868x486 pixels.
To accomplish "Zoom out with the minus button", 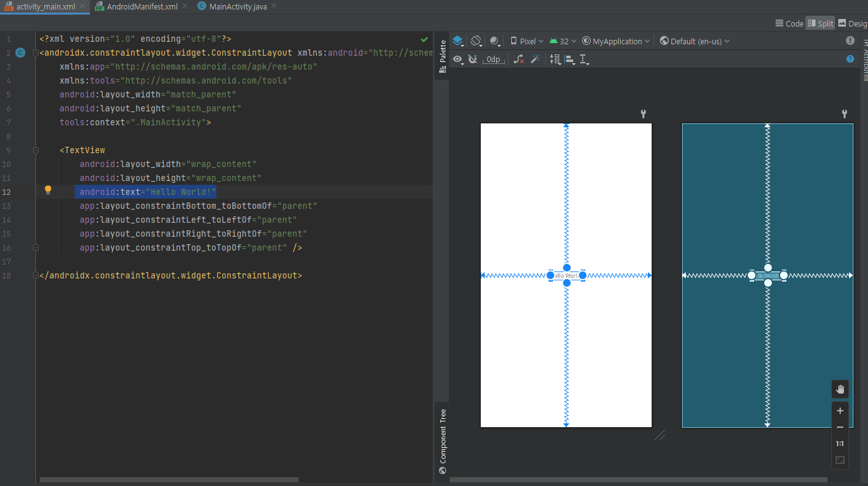I will coord(840,427).
